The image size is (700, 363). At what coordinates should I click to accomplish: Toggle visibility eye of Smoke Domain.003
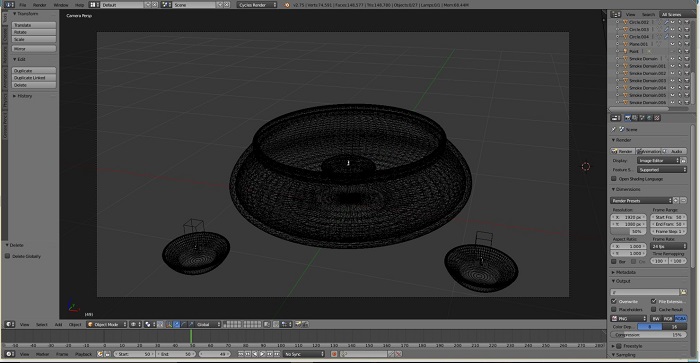[x=673, y=80]
